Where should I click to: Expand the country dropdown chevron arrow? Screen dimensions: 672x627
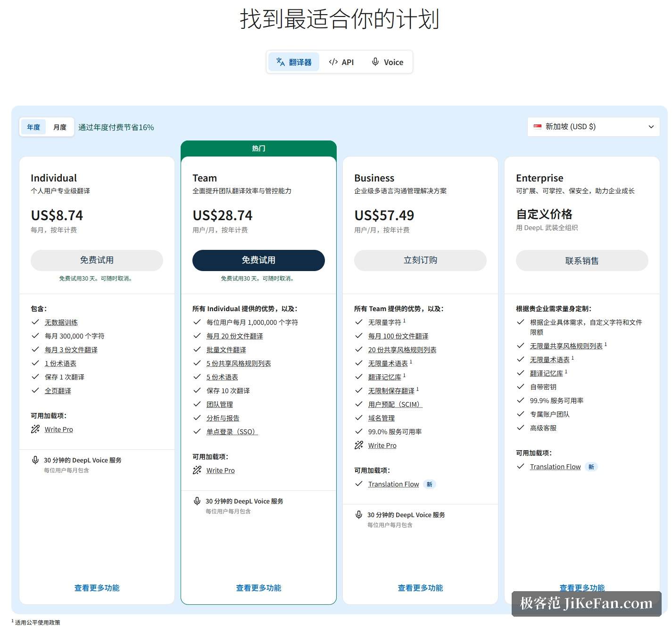(651, 127)
